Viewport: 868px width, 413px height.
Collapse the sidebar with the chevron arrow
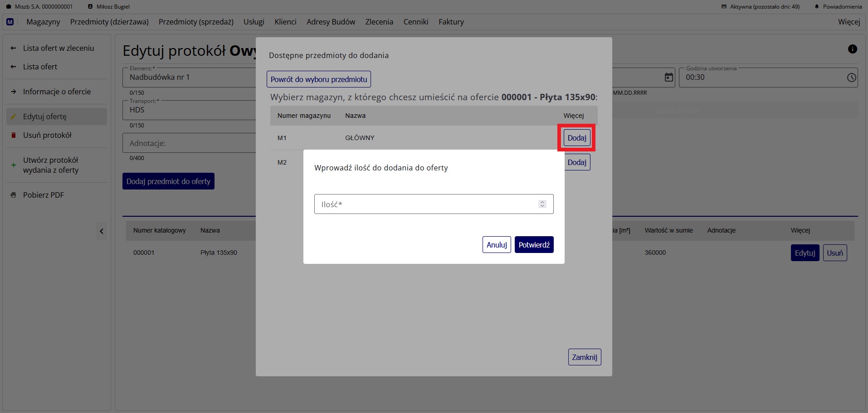(102, 231)
